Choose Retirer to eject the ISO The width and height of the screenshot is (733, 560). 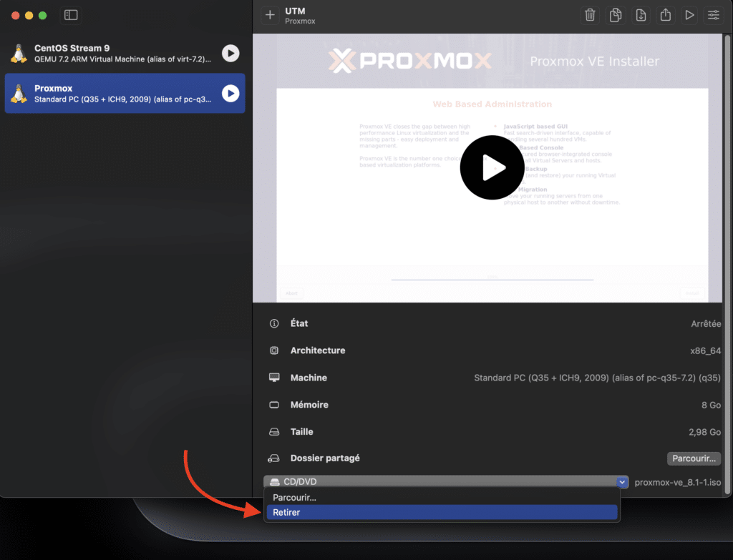click(x=442, y=512)
